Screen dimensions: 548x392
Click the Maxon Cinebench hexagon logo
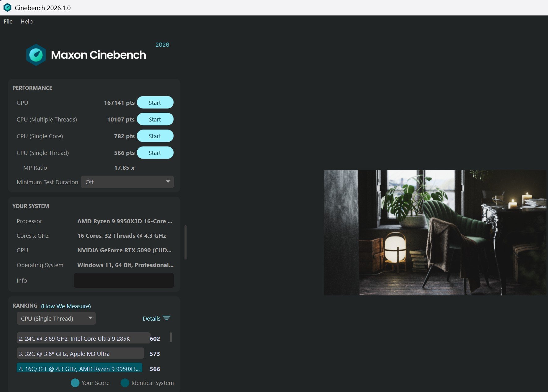pos(36,55)
